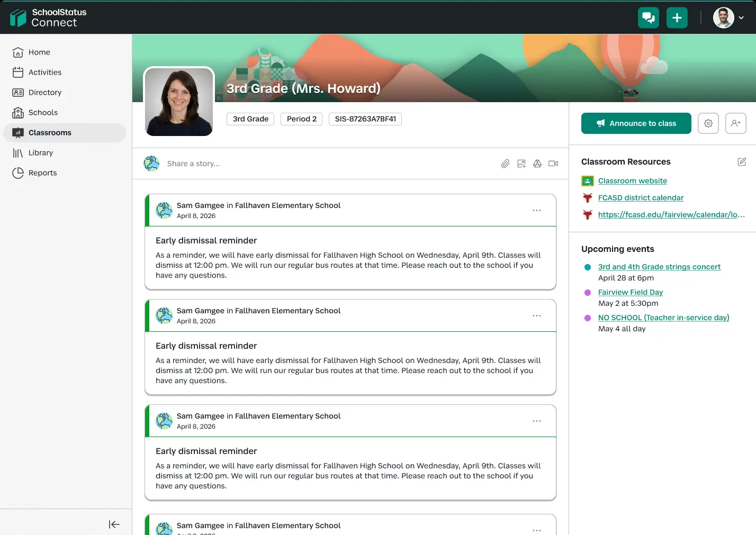Open FCASD district calendar link
The image size is (756, 535).
641,198
